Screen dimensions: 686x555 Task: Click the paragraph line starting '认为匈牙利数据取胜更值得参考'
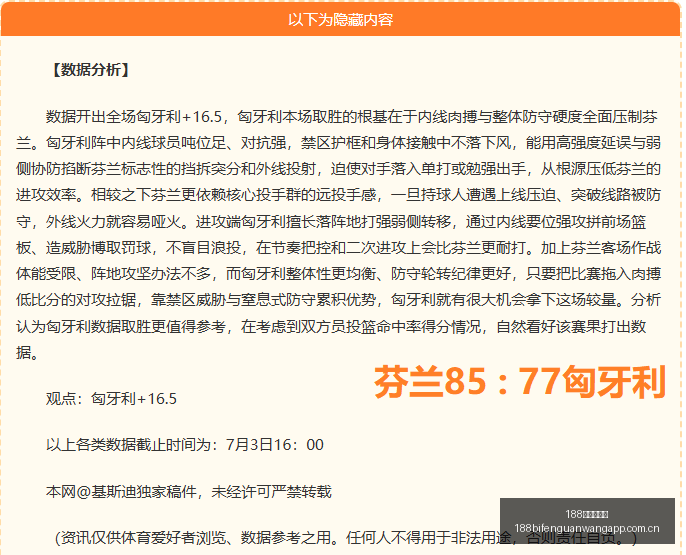331,326
